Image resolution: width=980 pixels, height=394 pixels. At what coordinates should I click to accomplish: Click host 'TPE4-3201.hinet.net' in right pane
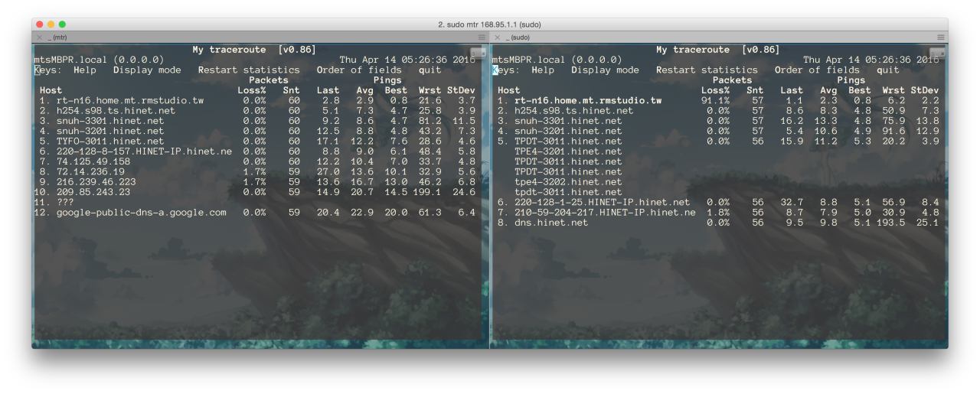[x=568, y=151]
